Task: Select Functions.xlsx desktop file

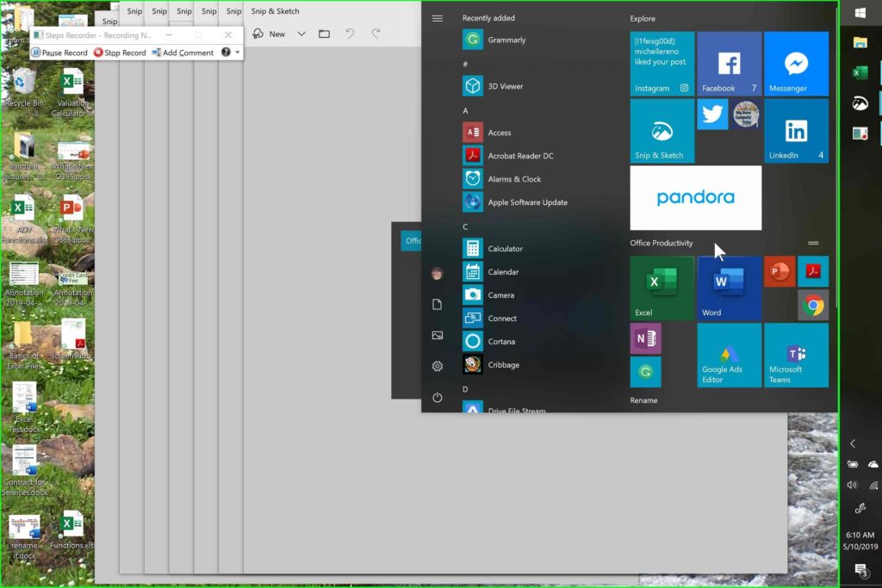Action: pyautogui.click(x=71, y=529)
